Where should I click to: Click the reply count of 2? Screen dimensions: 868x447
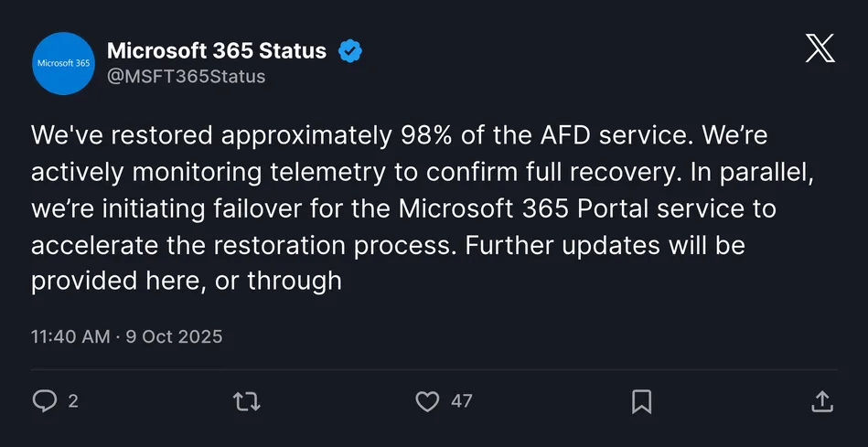[73, 401]
